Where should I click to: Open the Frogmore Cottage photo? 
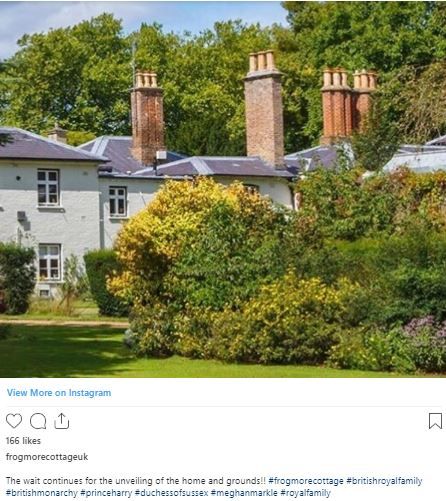click(223, 189)
